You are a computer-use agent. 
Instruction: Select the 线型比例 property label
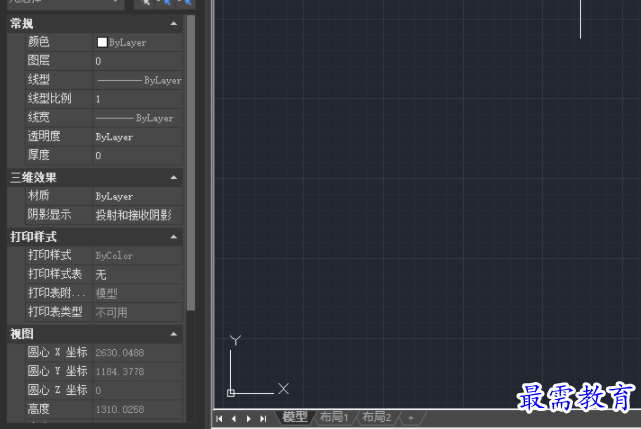[x=49, y=98]
